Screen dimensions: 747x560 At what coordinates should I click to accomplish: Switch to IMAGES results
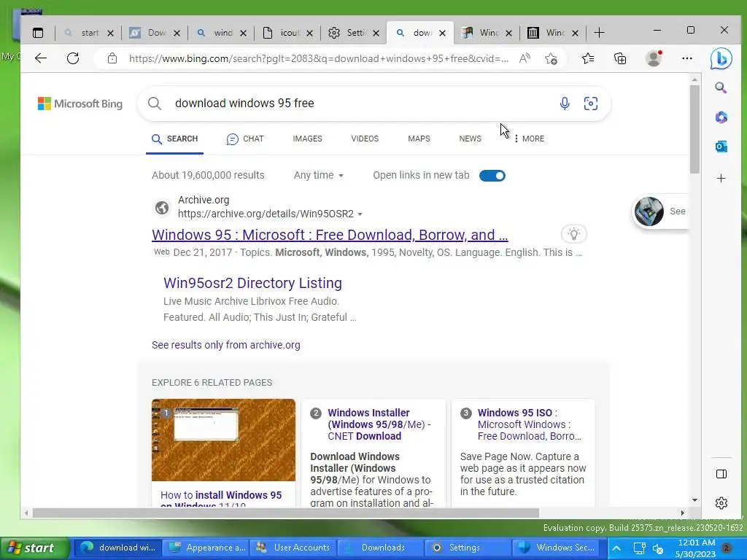tap(307, 139)
